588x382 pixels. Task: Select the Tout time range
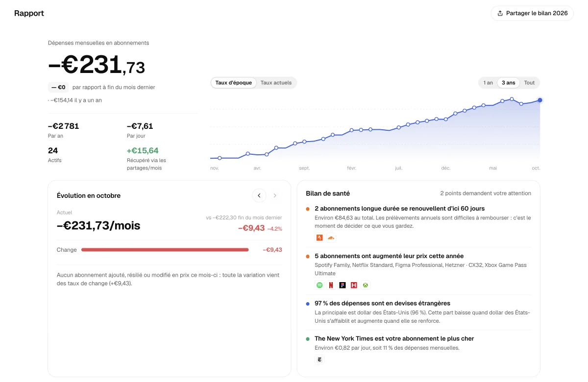529,83
